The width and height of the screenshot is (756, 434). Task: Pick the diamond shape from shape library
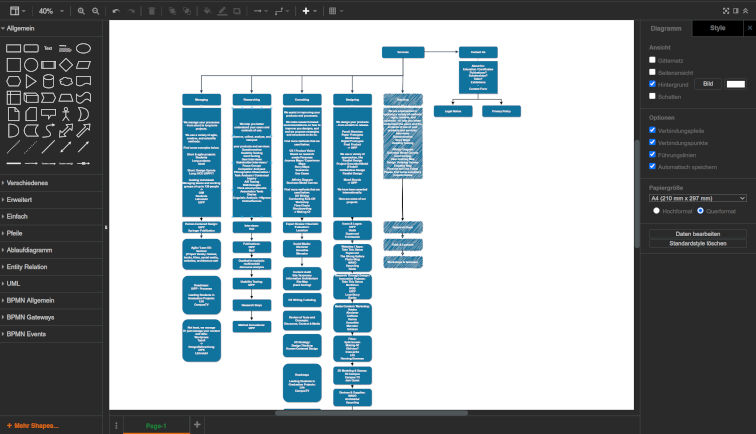tap(65, 64)
